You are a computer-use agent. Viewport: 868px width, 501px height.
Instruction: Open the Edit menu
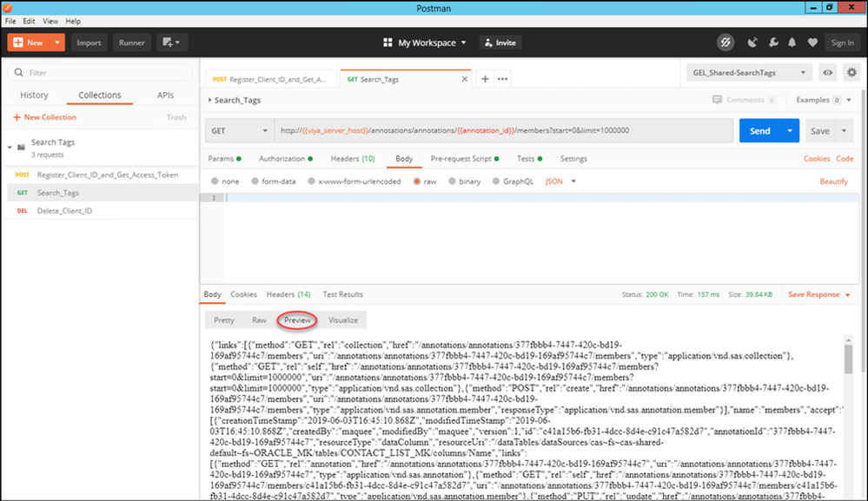click(x=29, y=21)
